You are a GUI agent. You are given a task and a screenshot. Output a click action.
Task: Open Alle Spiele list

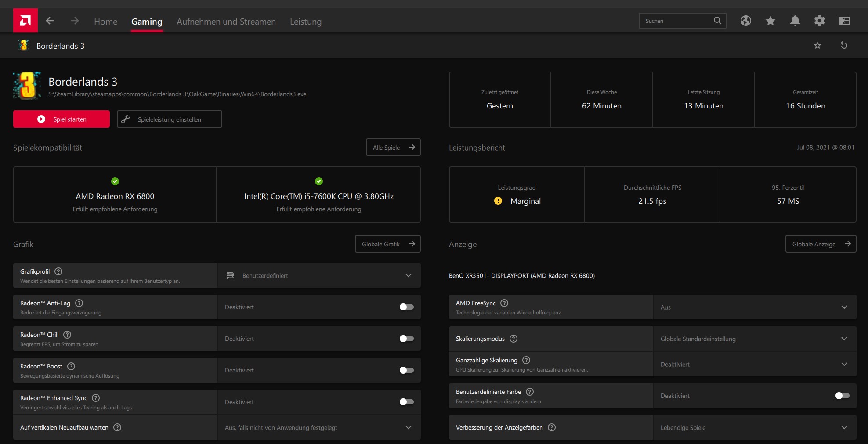tap(393, 147)
